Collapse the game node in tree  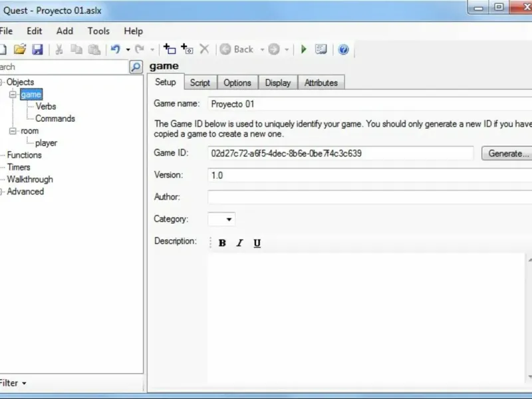13,94
